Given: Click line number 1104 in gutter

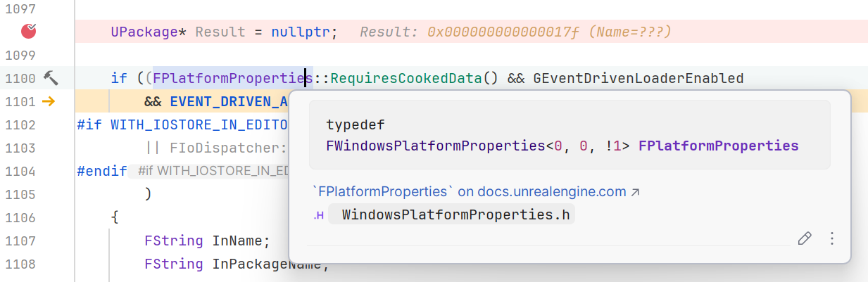Looking at the screenshot, I should tap(20, 171).
